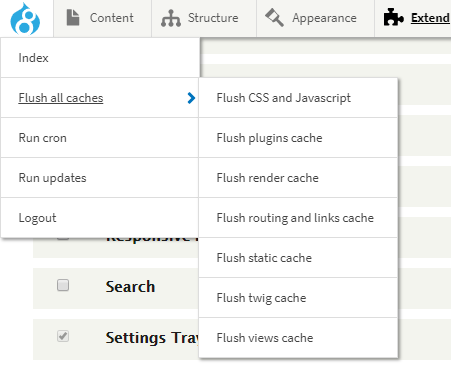Open the Content menu label
The width and height of the screenshot is (451, 367).
(x=112, y=18)
